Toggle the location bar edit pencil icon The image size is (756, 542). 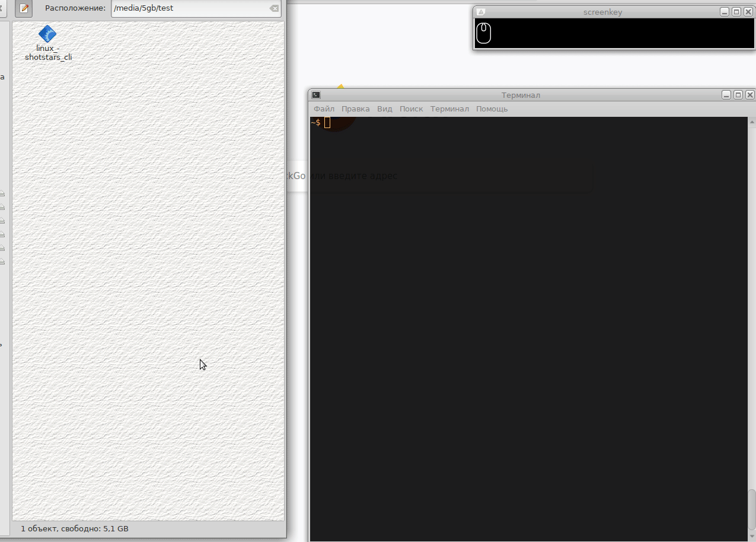[x=23, y=8]
